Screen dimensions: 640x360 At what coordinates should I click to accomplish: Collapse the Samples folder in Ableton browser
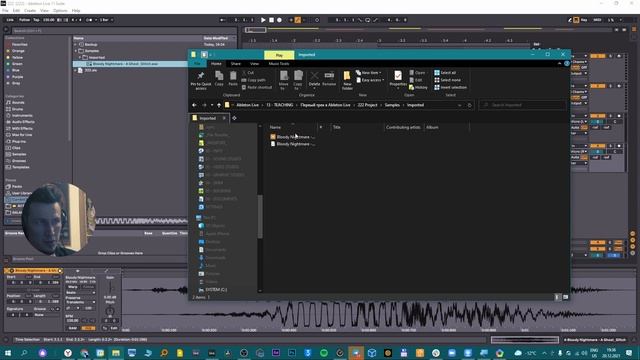[76, 51]
